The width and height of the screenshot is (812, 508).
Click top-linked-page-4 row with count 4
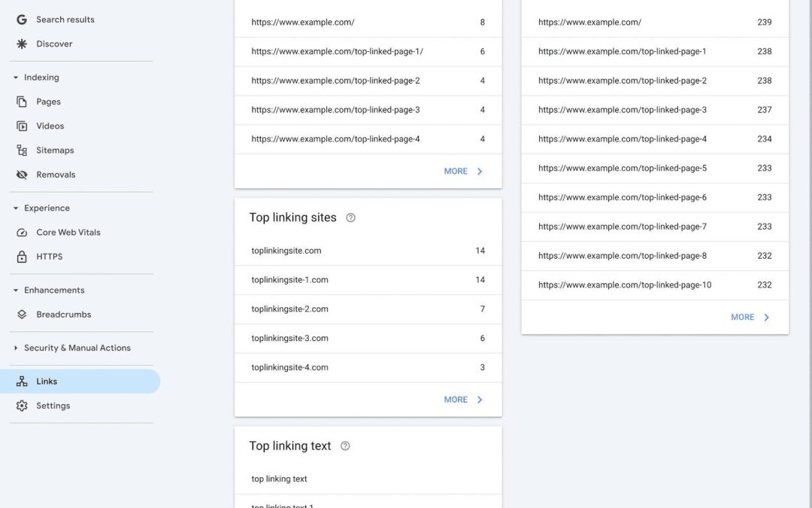368,139
